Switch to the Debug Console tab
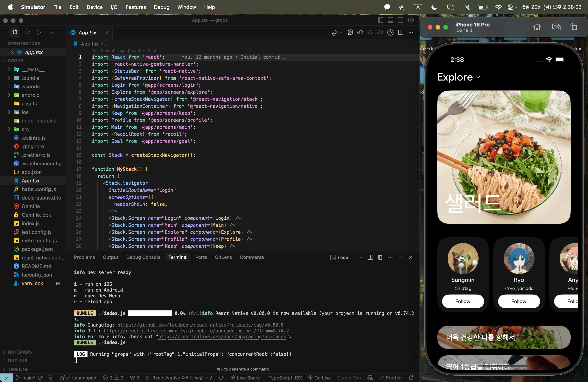This screenshot has height=382, width=588. point(143,257)
